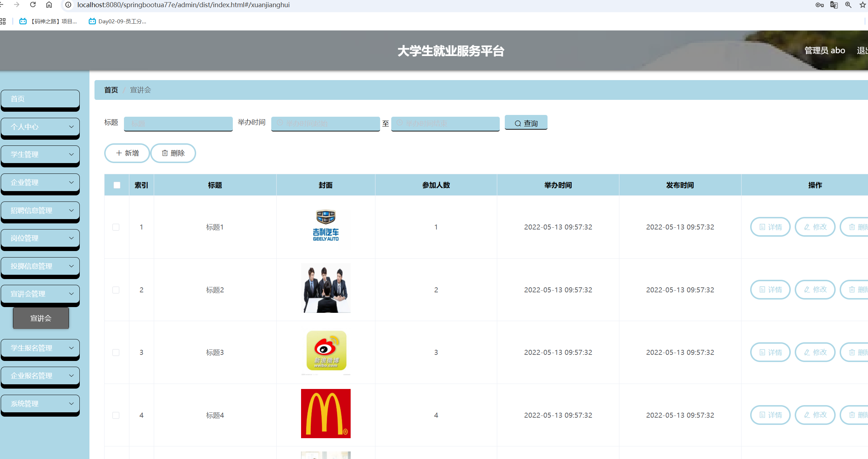Reload the page with browser refresh icon
868x459 pixels.
pos(33,5)
